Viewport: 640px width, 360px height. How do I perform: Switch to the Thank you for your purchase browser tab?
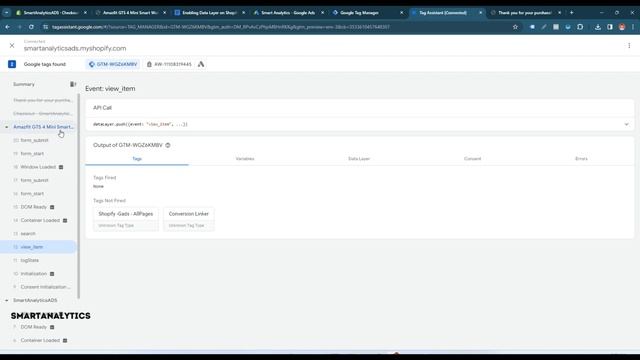click(x=526, y=13)
